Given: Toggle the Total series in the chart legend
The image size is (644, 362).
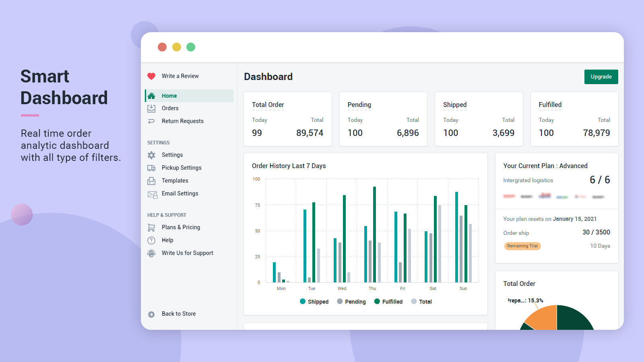Looking at the screenshot, I should pyautogui.click(x=422, y=301).
